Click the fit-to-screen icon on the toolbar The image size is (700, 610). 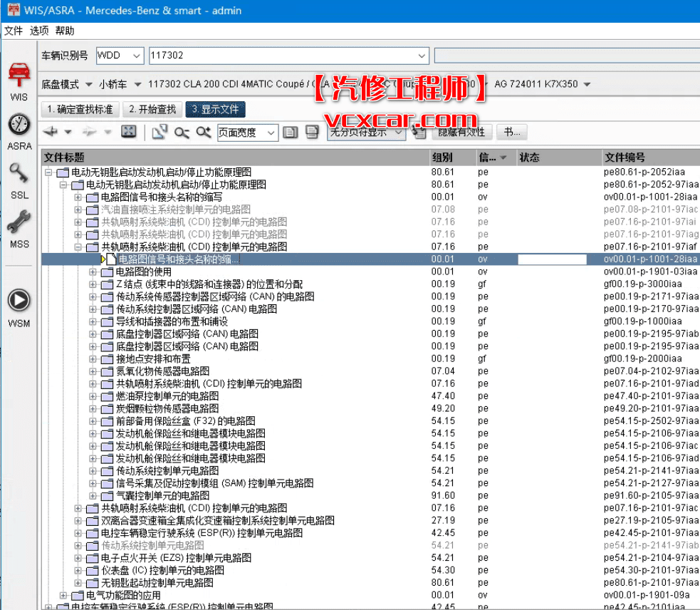click(x=130, y=132)
